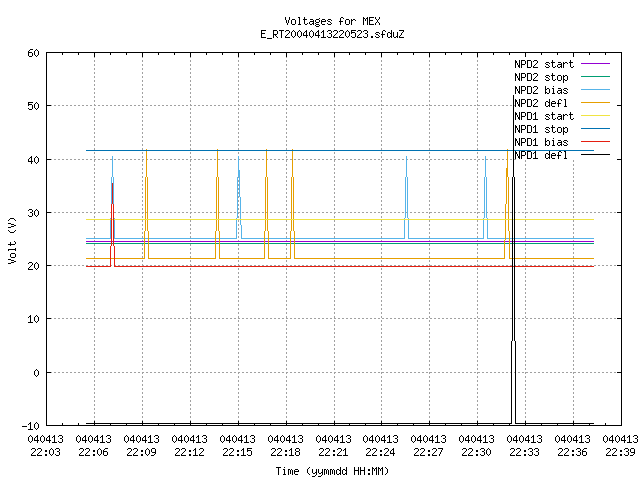The image size is (640, 480).
Task: Click the y-axis tick value -10
Action: pyautogui.click(x=31, y=426)
